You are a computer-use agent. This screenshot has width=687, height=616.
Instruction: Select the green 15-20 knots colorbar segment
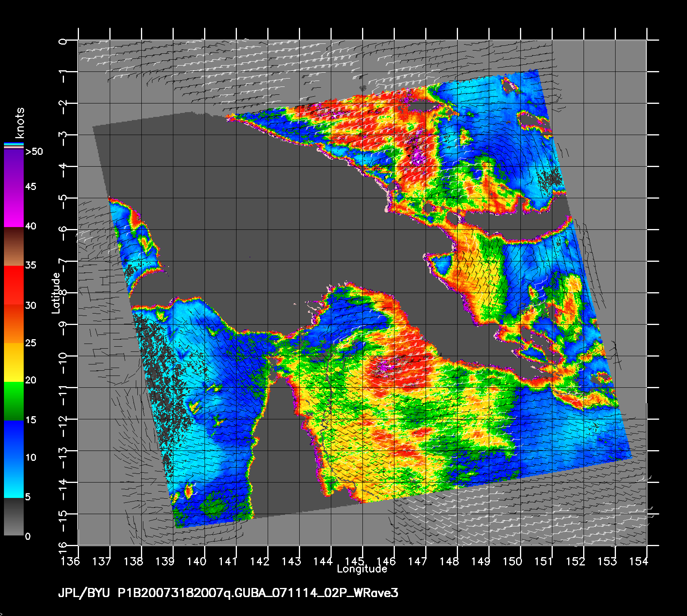(x=14, y=401)
